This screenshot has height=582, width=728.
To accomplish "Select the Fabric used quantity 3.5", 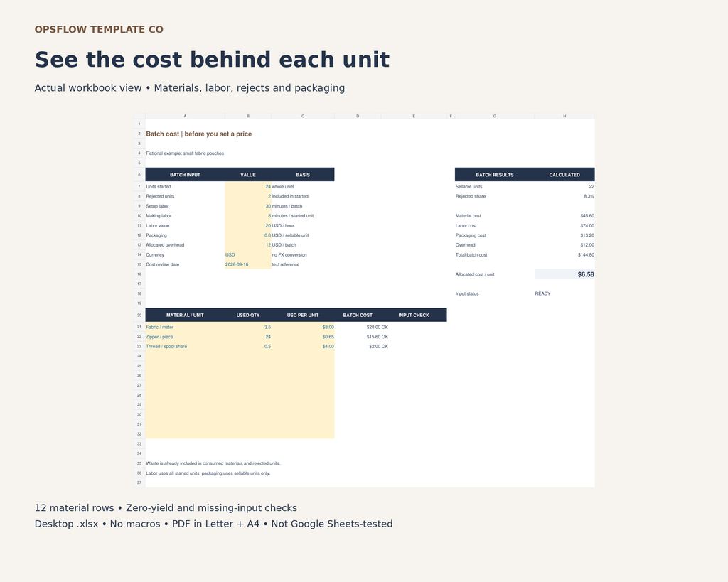I will pos(248,327).
